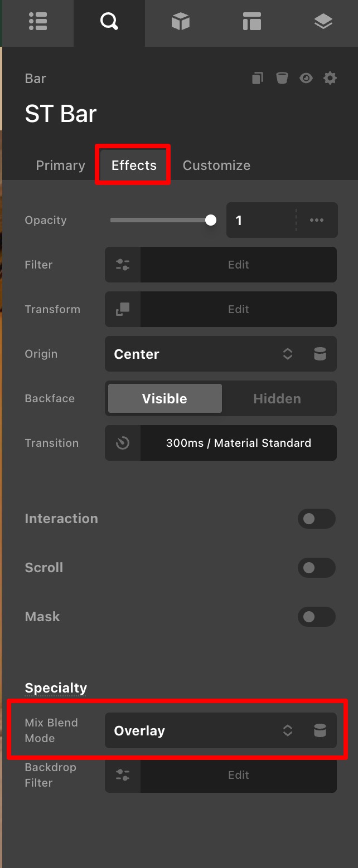
Task: Switch to the Customize tab
Action: click(216, 165)
